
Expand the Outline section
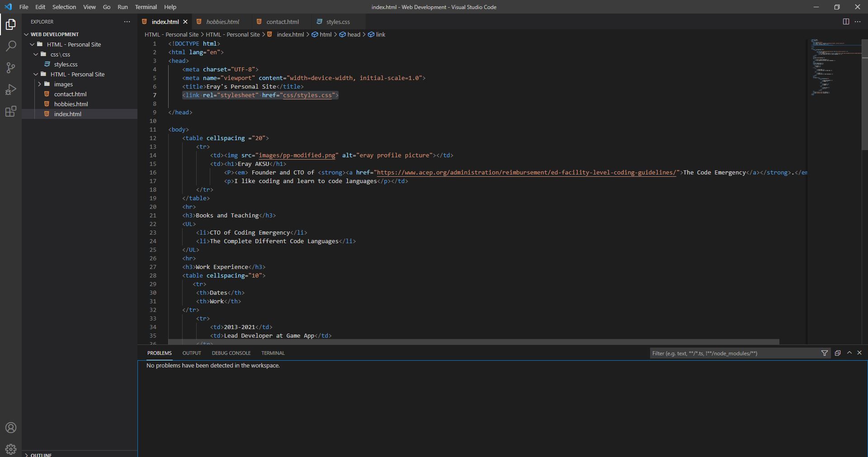[x=41, y=454]
